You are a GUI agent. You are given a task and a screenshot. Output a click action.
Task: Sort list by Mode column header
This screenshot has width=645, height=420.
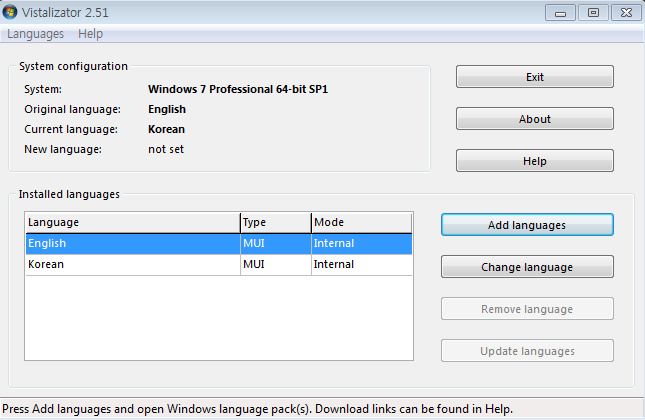pyautogui.click(x=361, y=223)
